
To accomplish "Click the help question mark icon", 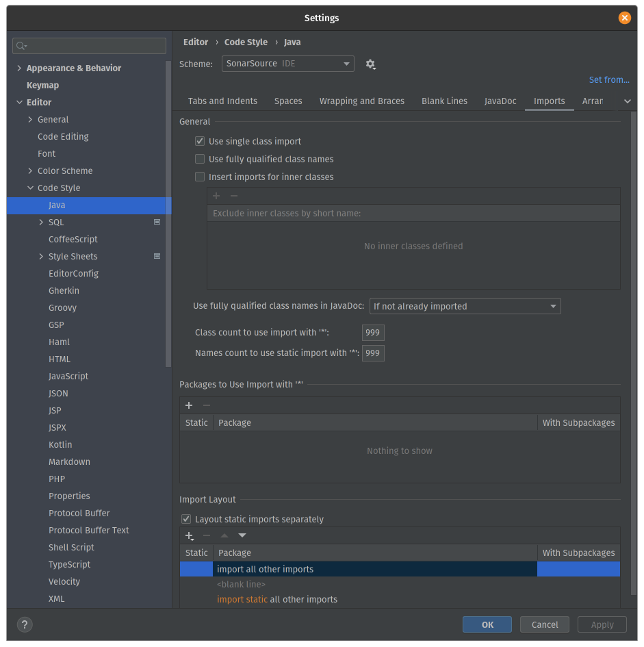I will pyautogui.click(x=25, y=624).
